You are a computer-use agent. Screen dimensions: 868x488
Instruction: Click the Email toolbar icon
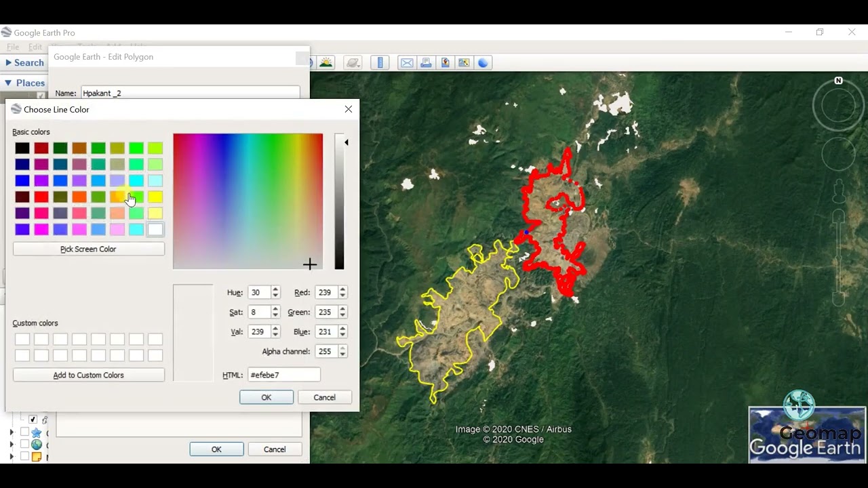pyautogui.click(x=407, y=62)
